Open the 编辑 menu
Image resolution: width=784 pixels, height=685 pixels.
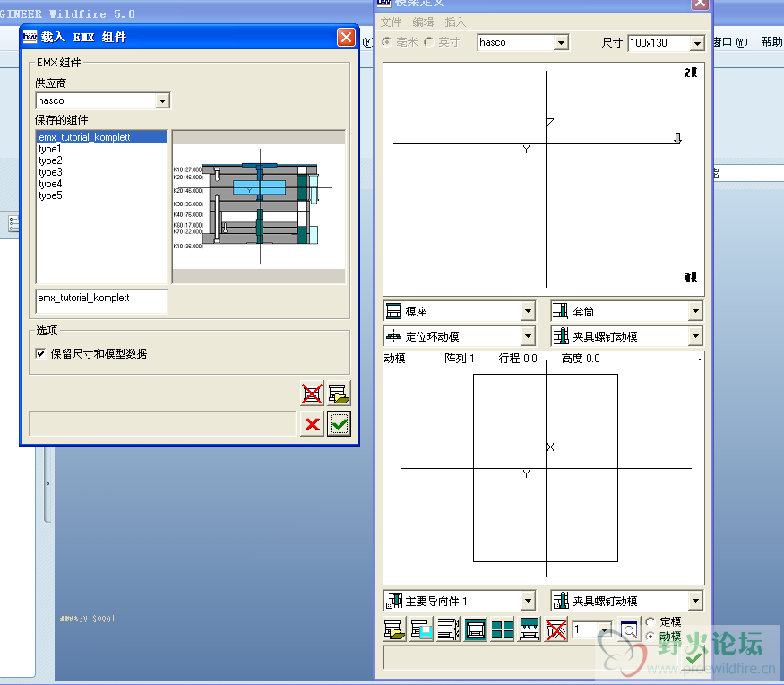coord(423,22)
